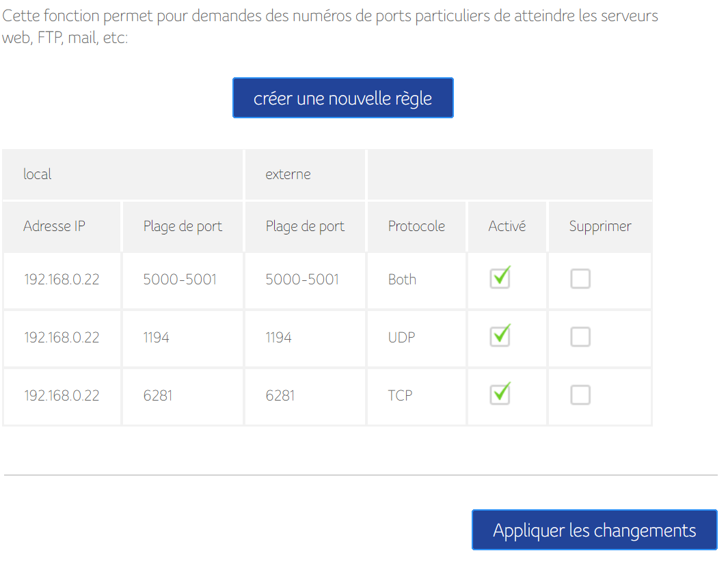Disable the Activé checkbox for port 5000-5001 rule
This screenshot has height=566, width=728.
point(500,278)
